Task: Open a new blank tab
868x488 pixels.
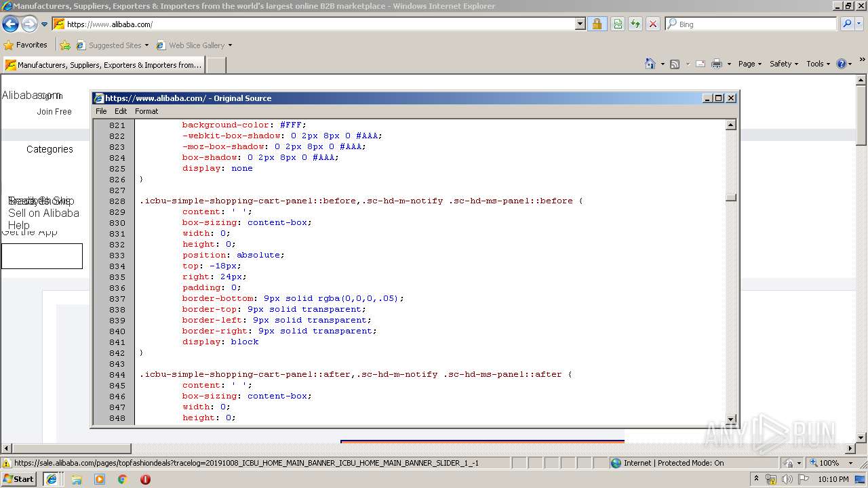Action: click(216, 65)
